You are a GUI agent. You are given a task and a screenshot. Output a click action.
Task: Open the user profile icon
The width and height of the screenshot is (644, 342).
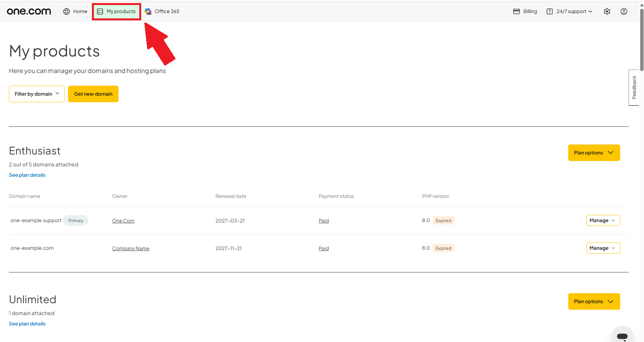pyautogui.click(x=624, y=12)
